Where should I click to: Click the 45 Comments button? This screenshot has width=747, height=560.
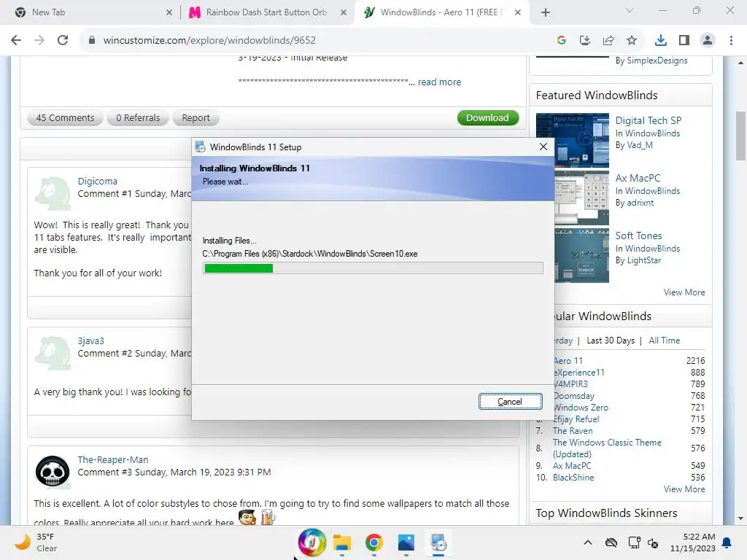tap(65, 117)
